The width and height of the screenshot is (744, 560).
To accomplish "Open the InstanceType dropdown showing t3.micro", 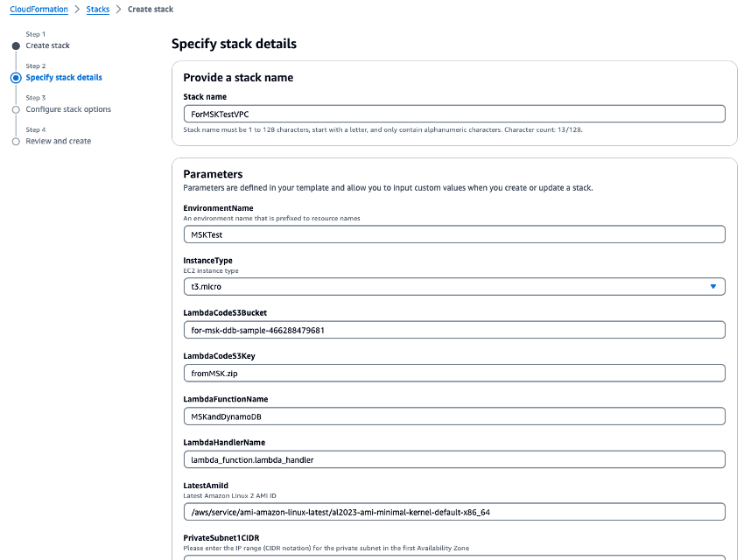I will [x=453, y=286].
